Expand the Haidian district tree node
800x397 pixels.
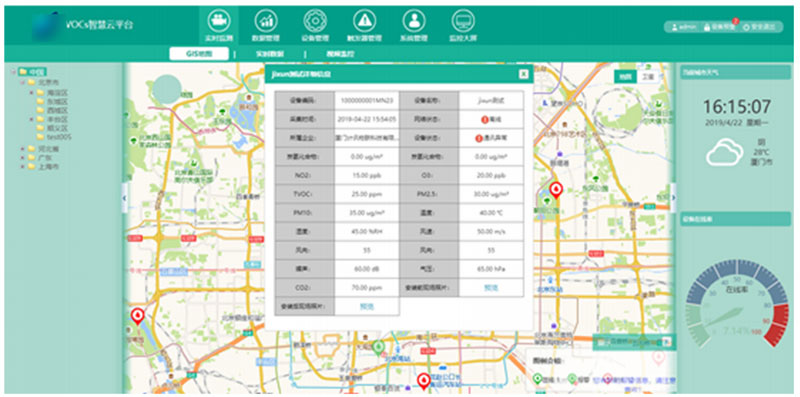point(32,92)
